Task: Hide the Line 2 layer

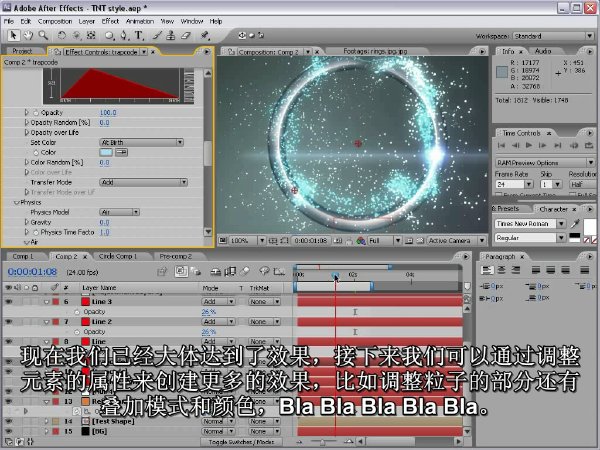Action: [x=8, y=322]
